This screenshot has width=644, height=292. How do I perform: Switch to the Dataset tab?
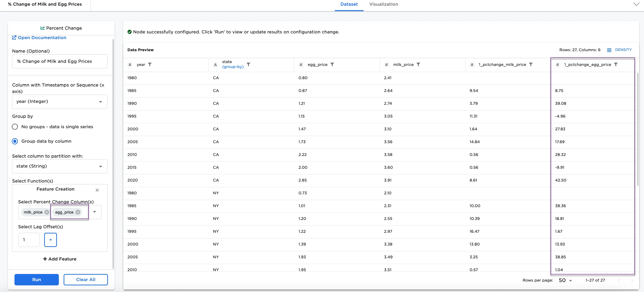tap(349, 4)
